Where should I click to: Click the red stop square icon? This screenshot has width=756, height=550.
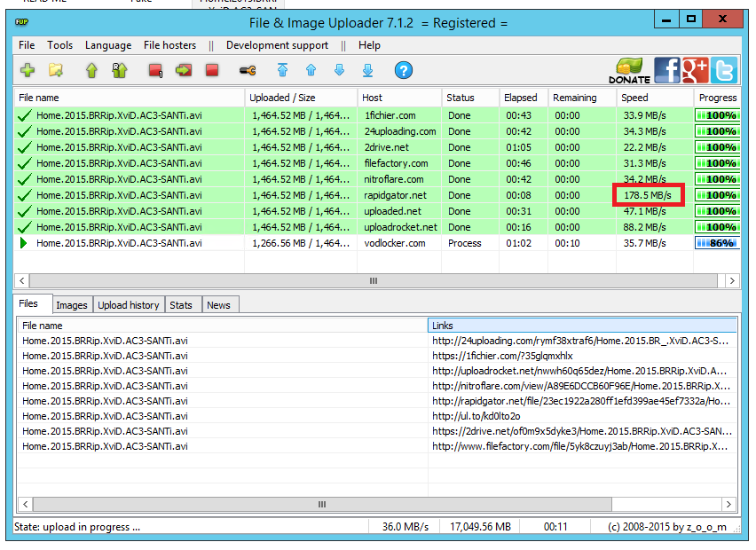click(212, 70)
